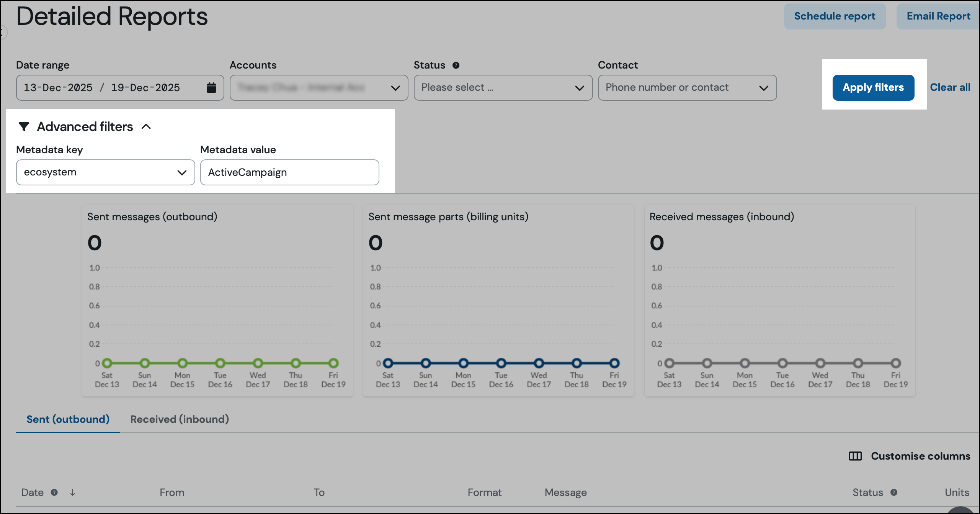Click the Email Report button
Viewport: 980px width, 514px height.
pos(938,16)
